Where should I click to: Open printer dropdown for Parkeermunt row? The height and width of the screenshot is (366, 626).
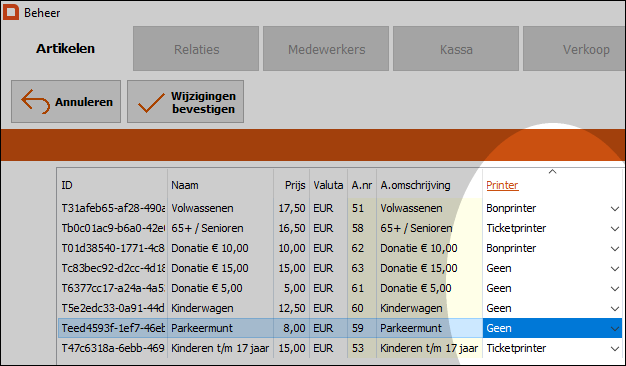615,328
